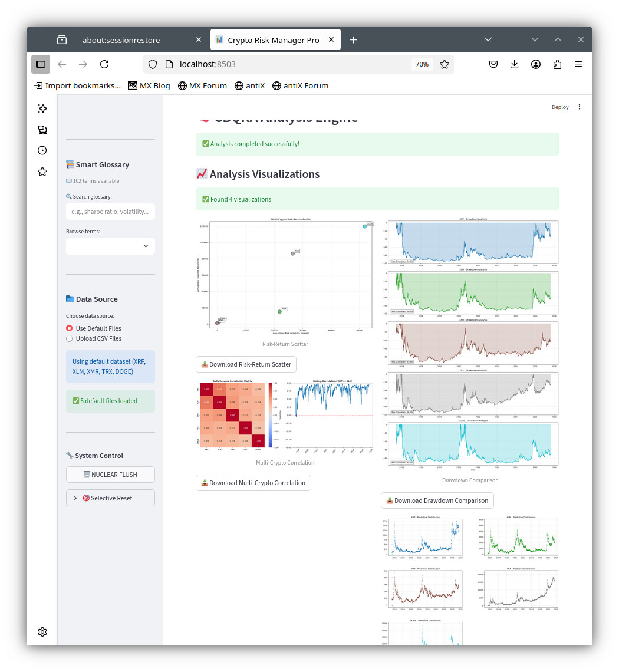
Task: Open the Firefox account icon
Action: pyautogui.click(x=536, y=64)
